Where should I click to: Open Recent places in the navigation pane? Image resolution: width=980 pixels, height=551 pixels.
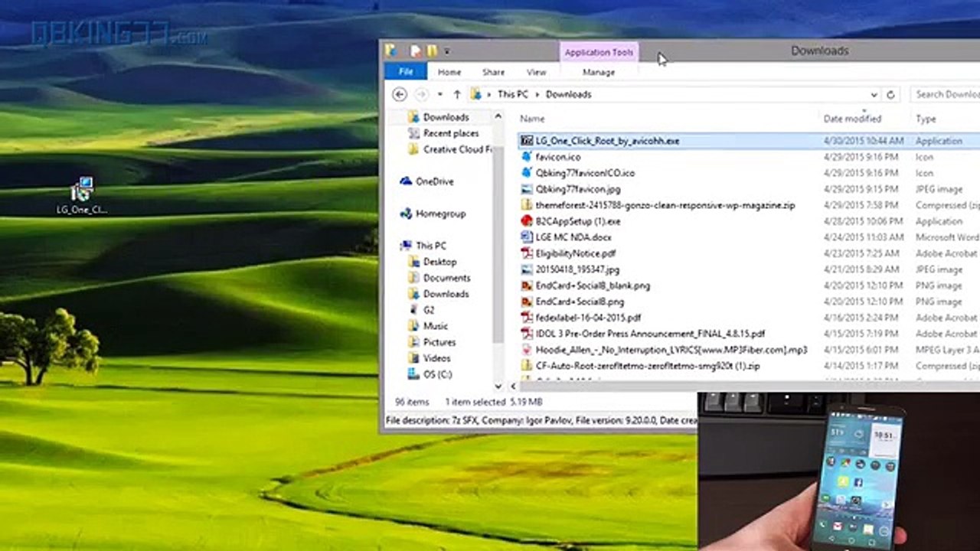click(443, 133)
